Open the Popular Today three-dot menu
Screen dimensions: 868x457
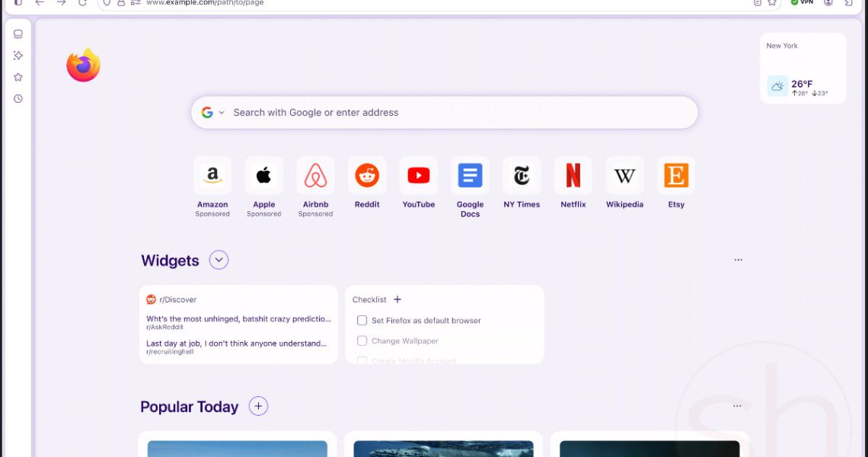737,407
